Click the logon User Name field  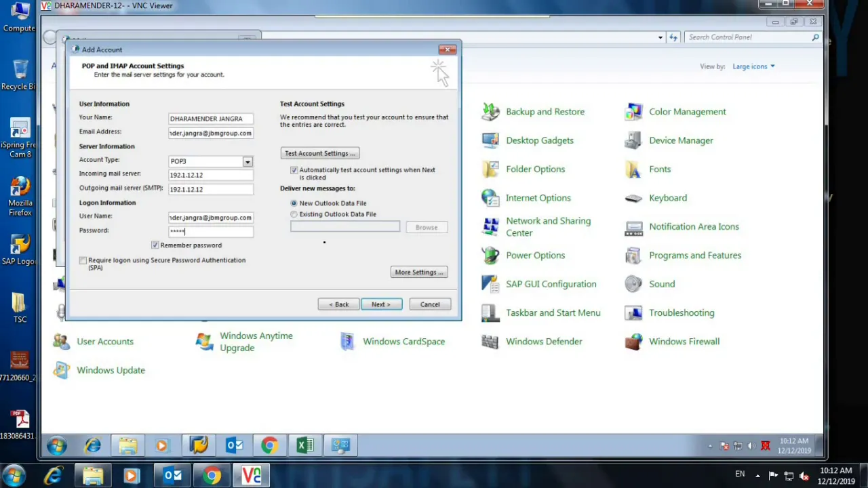click(x=211, y=218)
